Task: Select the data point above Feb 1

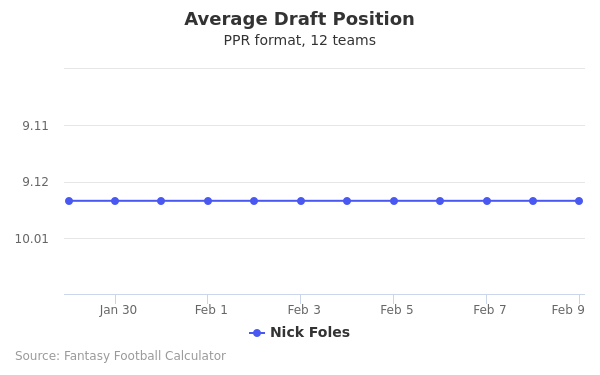Action: pos(208,201)
